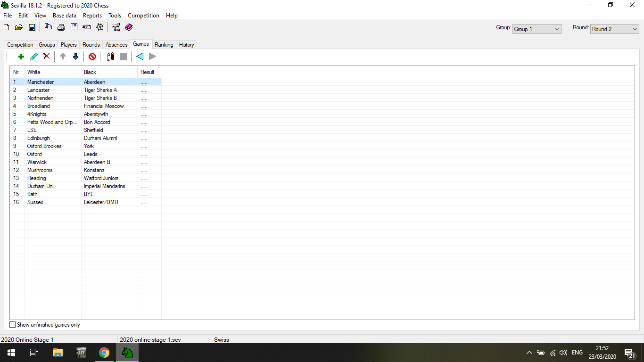Click the copy documents toolbar icon
The height and width of the screenshot is (362, 644).
pyautogui.click(x=48, y=27)
